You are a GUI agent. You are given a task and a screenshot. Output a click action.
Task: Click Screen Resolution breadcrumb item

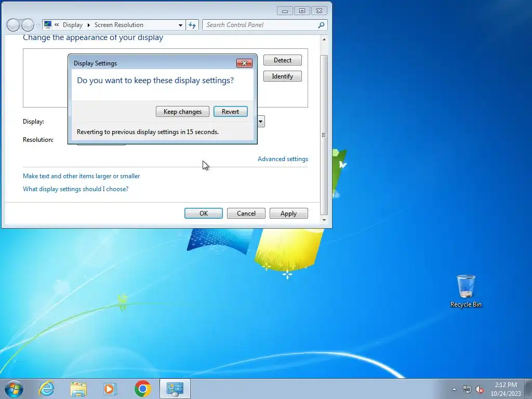(119, 25)
